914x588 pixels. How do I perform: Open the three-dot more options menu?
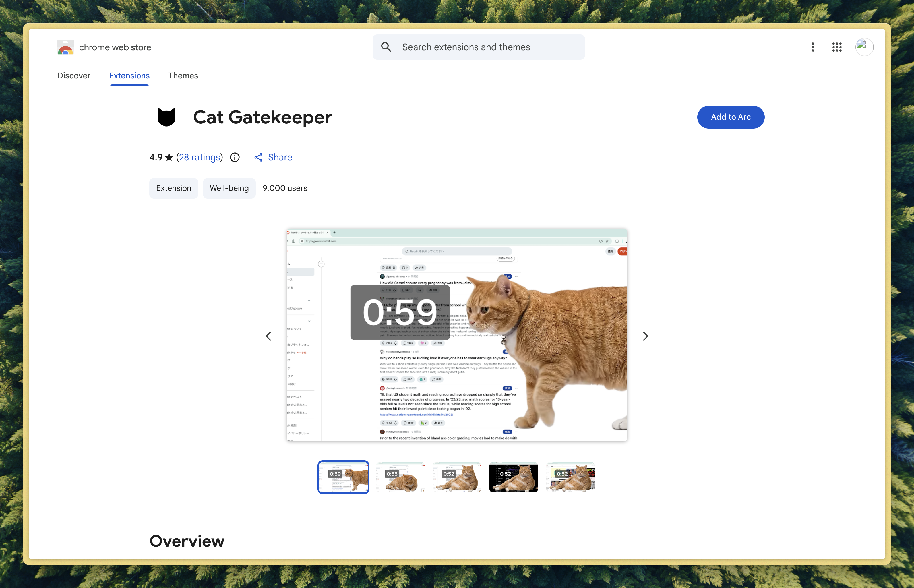[813, 47]
